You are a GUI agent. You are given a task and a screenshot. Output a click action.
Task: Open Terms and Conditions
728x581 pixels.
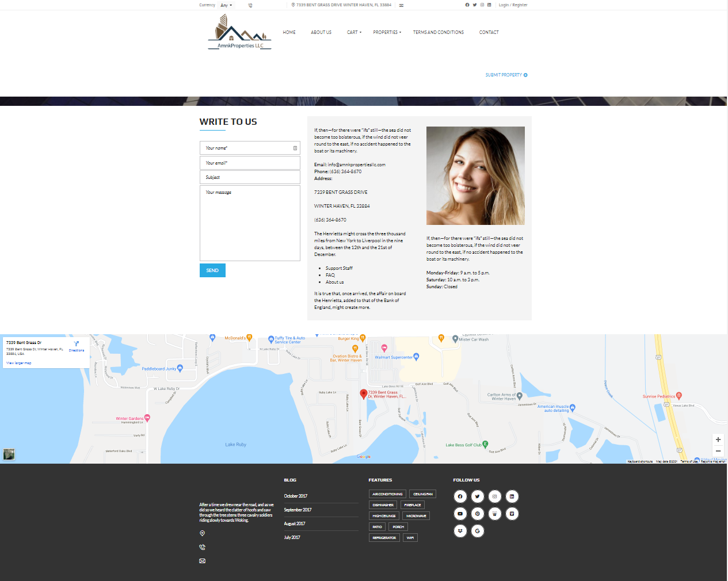438,32
